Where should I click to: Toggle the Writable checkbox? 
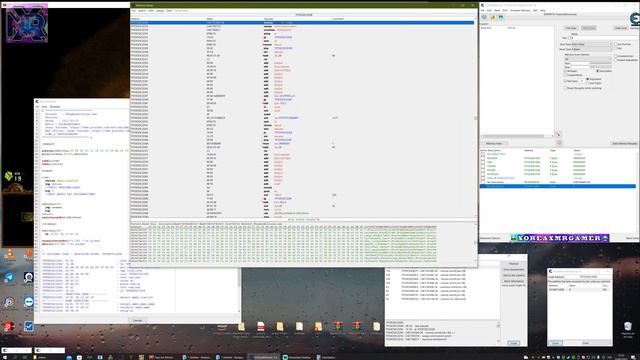pos(566,71)
